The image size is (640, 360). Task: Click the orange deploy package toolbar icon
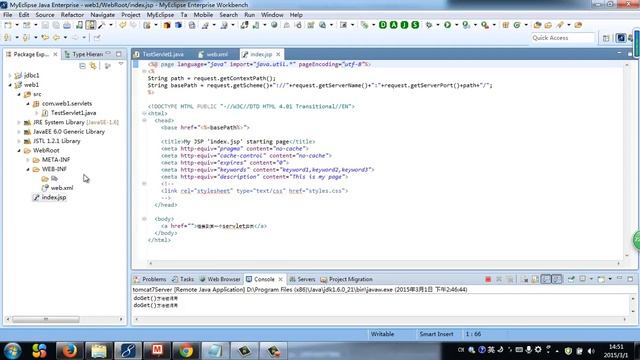167,25
